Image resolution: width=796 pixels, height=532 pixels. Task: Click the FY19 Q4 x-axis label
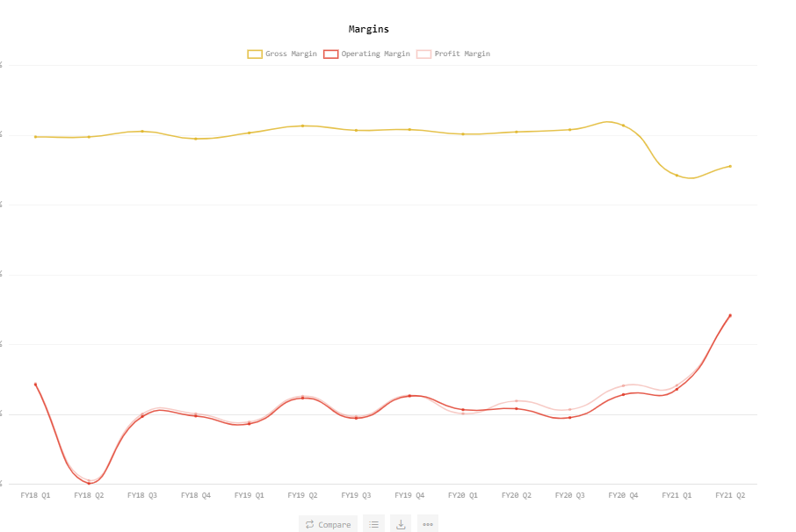pos(409,495)
